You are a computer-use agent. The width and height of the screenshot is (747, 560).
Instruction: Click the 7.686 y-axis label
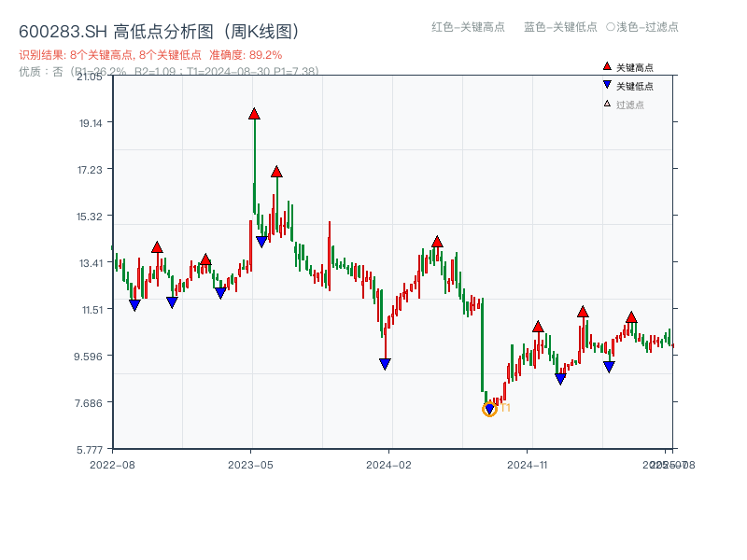pyautogui.click(x=89, y=403)
